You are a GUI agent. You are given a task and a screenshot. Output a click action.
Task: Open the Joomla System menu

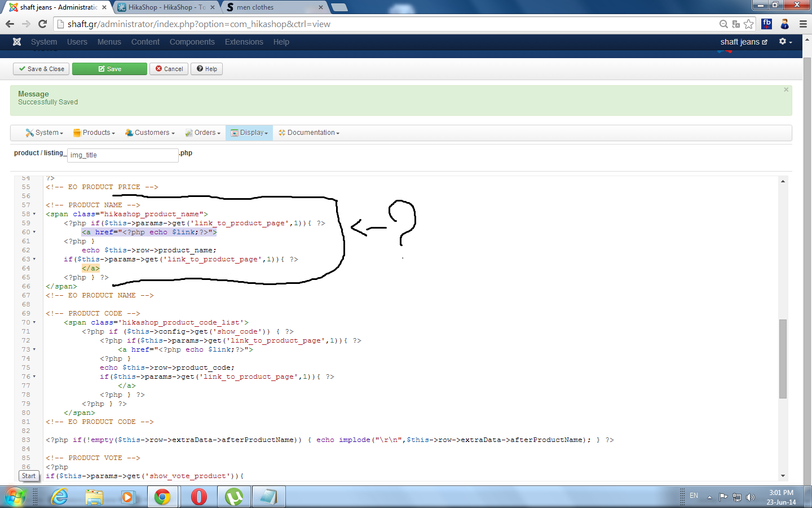pos(44,42)
